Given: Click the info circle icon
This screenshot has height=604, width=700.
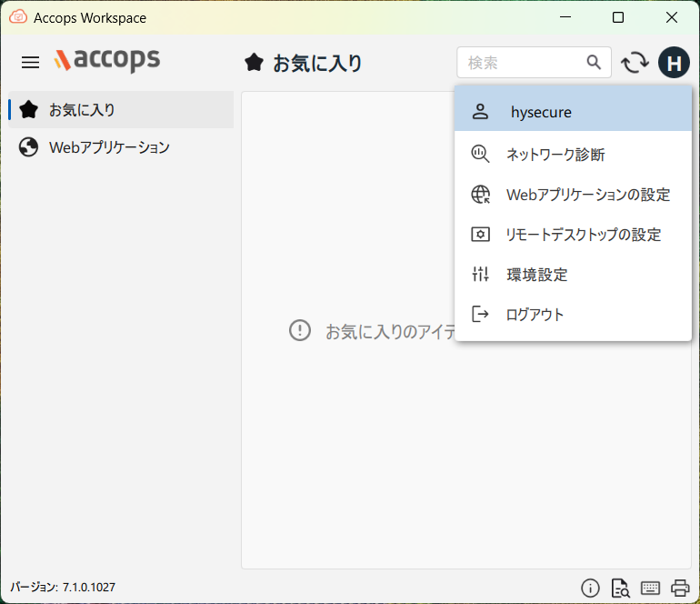Looking at the screenshot, I should (590, 588).
